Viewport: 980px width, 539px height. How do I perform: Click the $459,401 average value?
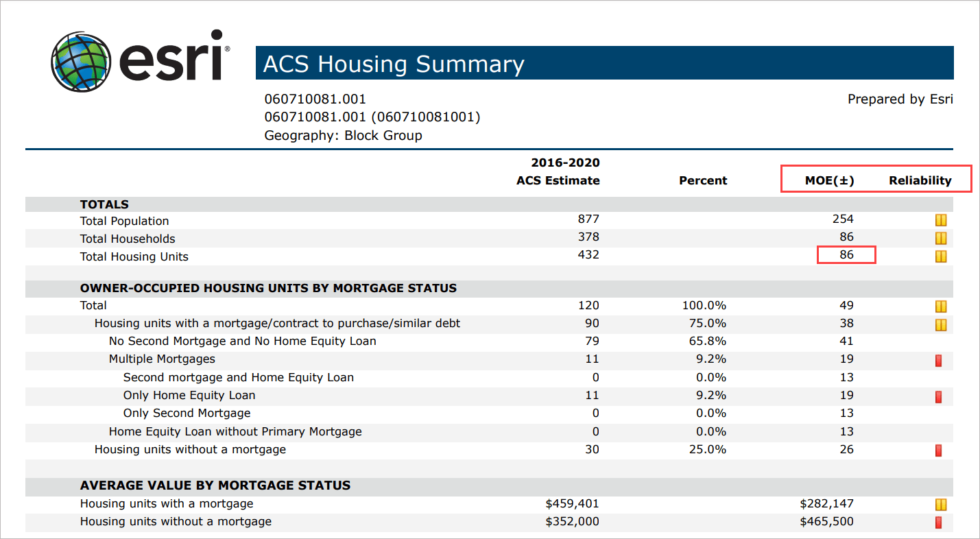tap(572, 503)
